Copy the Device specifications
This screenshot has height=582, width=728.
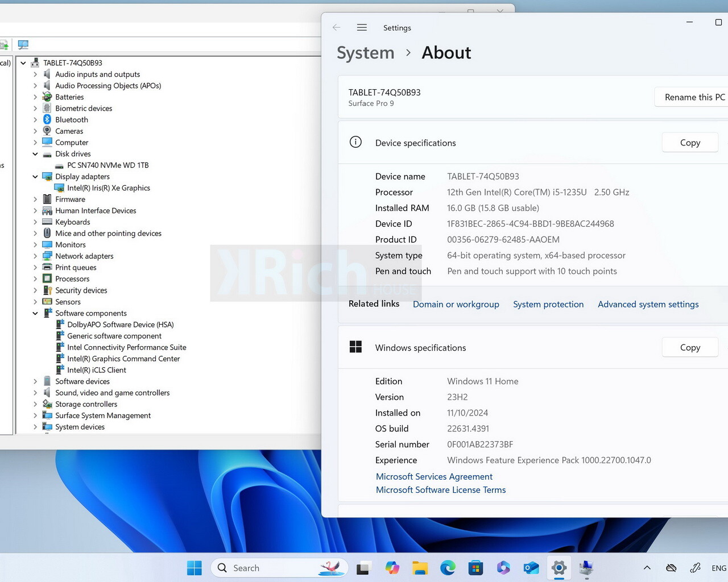[x=690, y=143]
